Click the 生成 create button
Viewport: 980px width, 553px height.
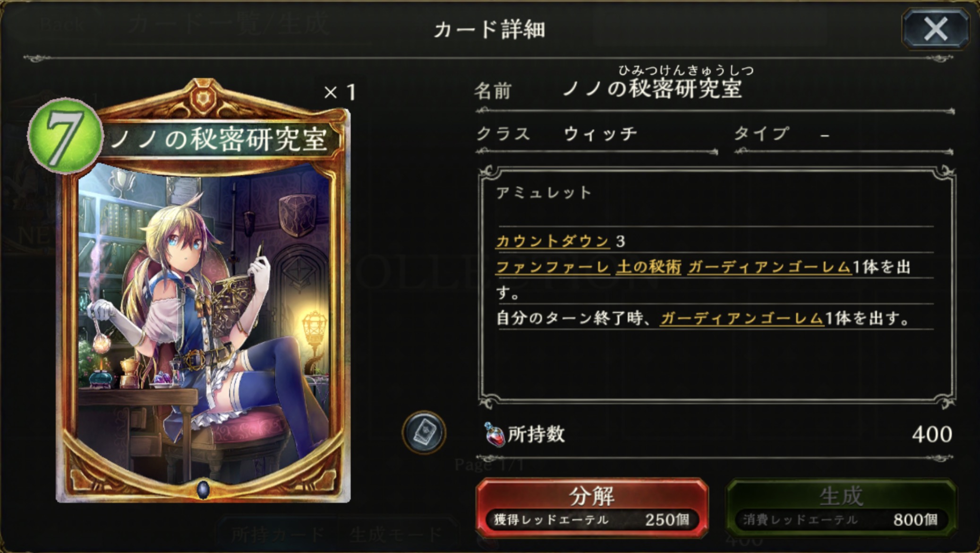[x=841, y=508]
